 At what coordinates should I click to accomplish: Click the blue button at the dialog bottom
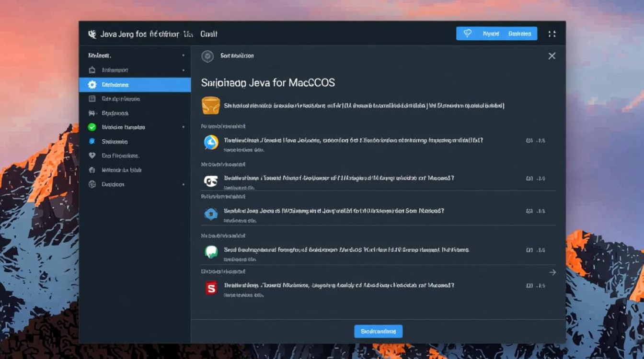pos(378,331)
